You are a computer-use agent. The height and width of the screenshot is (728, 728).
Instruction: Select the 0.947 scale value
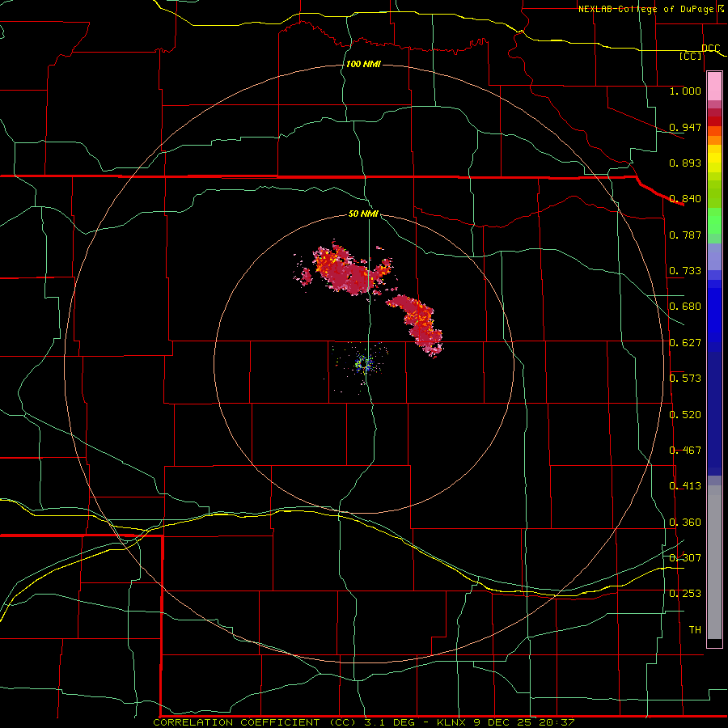(685, 127)
